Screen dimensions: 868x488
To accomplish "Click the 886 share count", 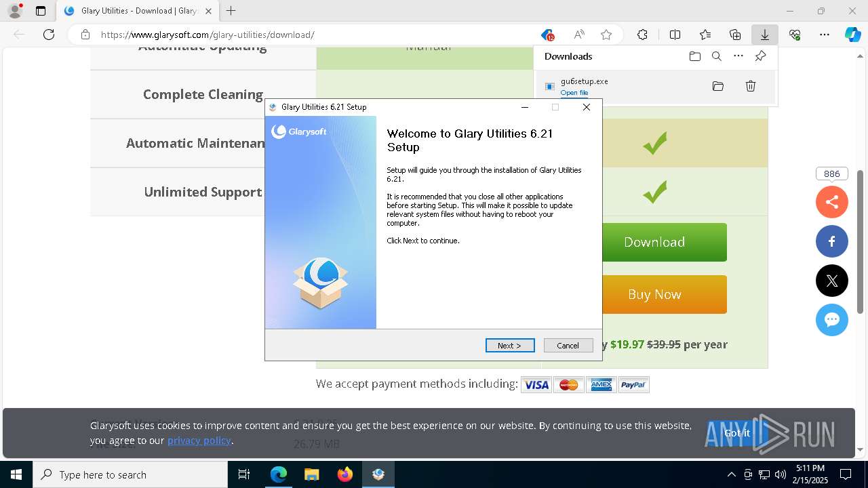I will pyautogui.click(x=832, y=174).
